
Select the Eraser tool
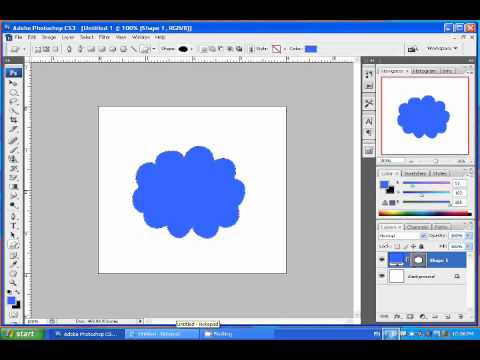click(x=13, y=177)
